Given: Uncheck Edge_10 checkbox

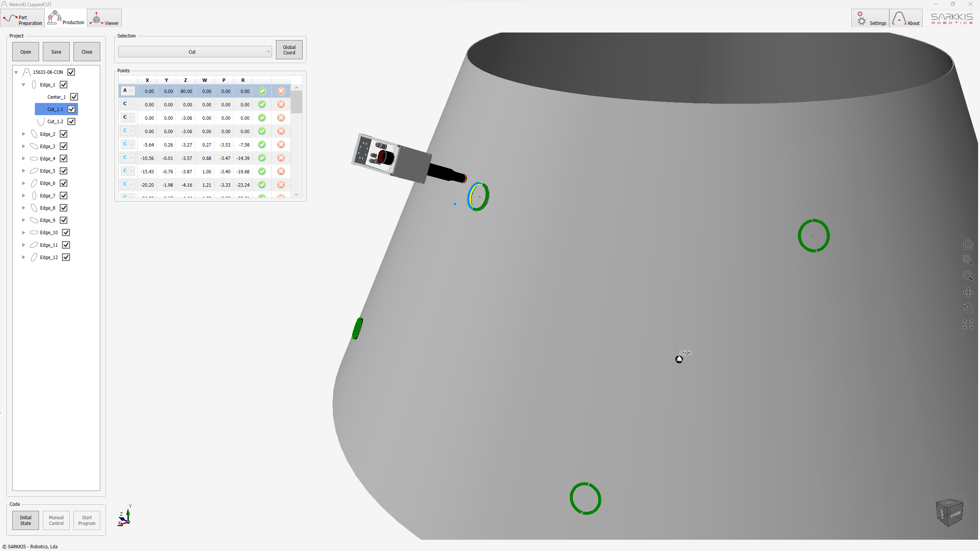Looking at the screenshot, I should click(66, 232).
